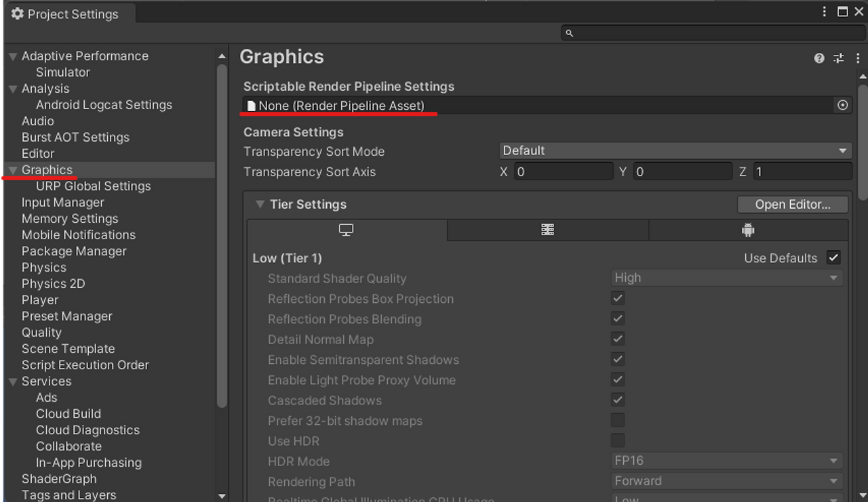Screen dimensions: 868x502
Task: Select the desktop tier settings tab
Action: click(x=346, y=230)
